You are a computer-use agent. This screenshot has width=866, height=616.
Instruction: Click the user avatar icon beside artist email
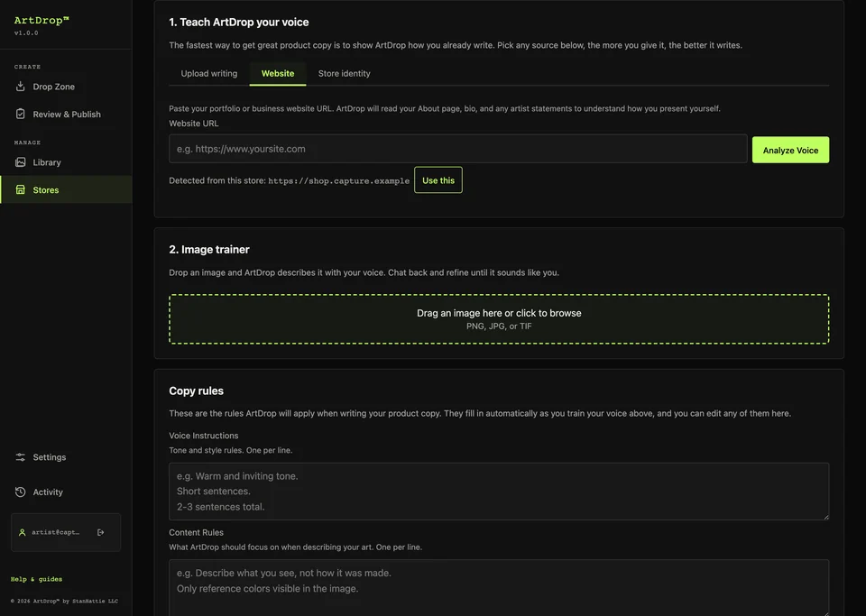tap(22, 532)
